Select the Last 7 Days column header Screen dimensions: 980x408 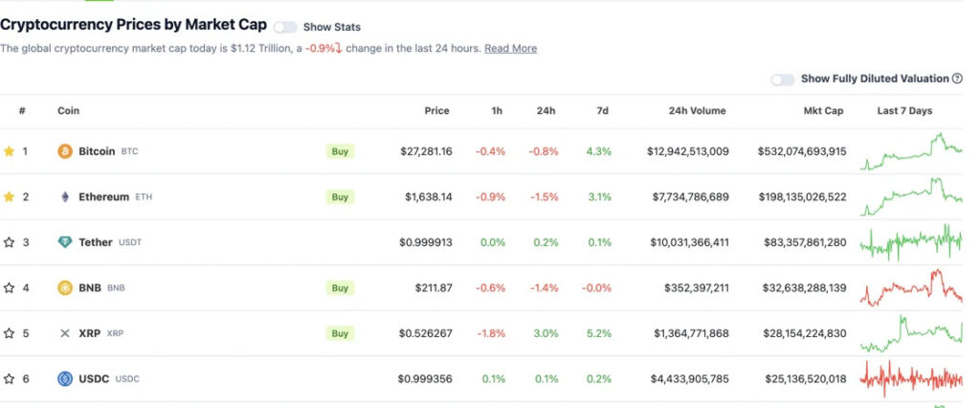[x=904, y=111]
